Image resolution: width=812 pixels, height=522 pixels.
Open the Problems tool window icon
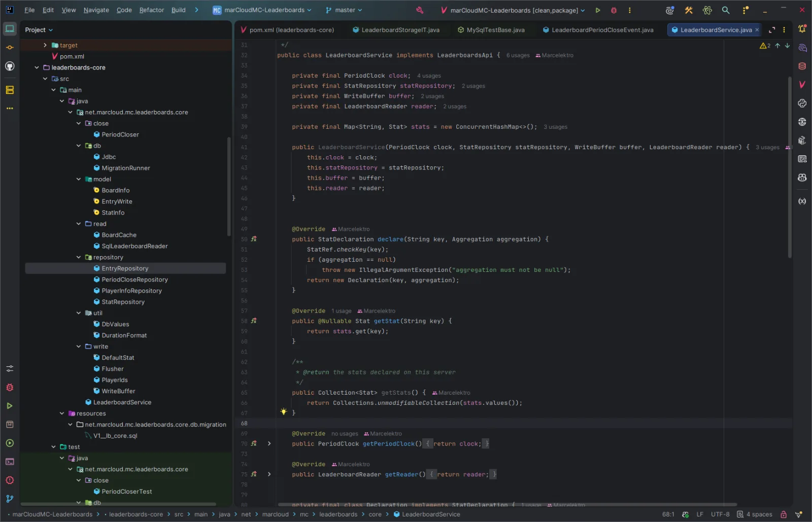10,480
